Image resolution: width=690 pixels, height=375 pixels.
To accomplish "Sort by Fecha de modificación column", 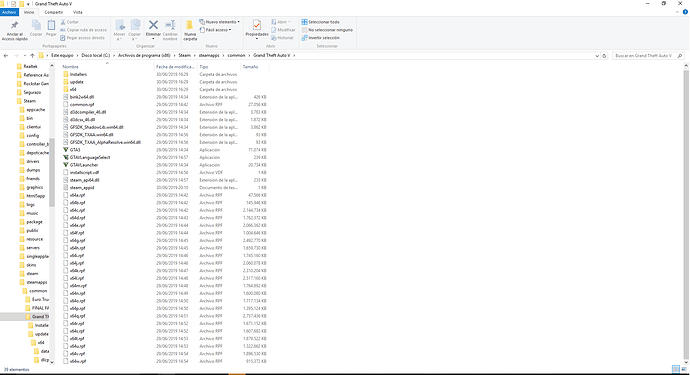I will (175, 66).
